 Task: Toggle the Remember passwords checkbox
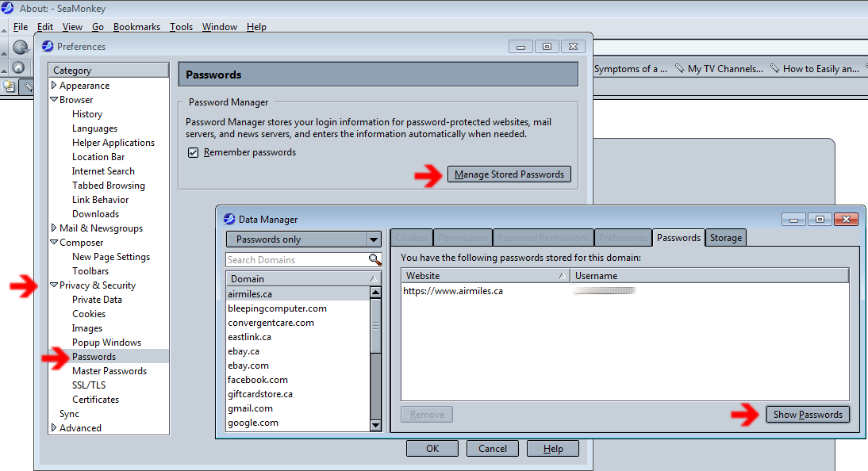pyautogui.click(x=193, y=153)
